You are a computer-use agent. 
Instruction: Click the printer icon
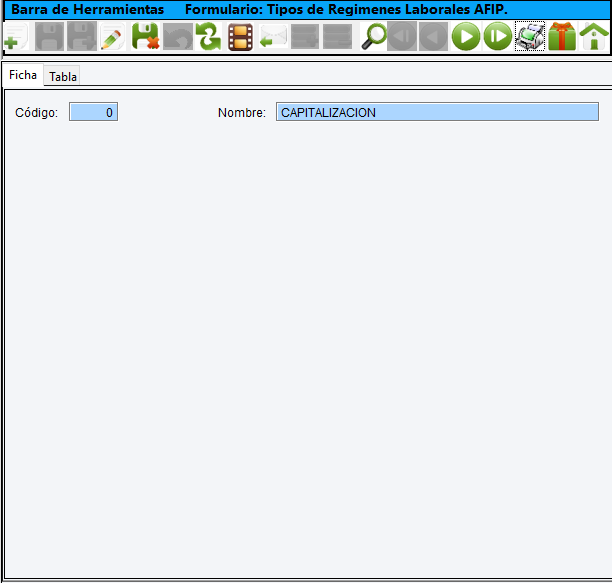530,36
